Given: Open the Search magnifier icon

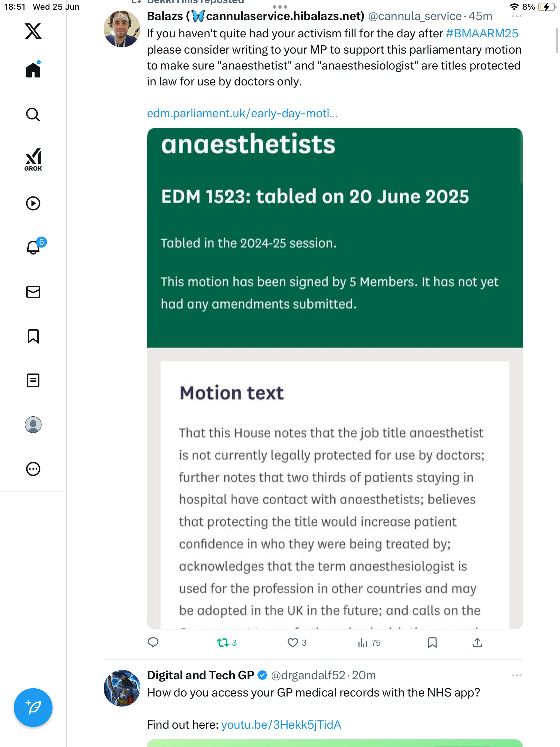Looking at the screenshot, I should click(33, 114).
